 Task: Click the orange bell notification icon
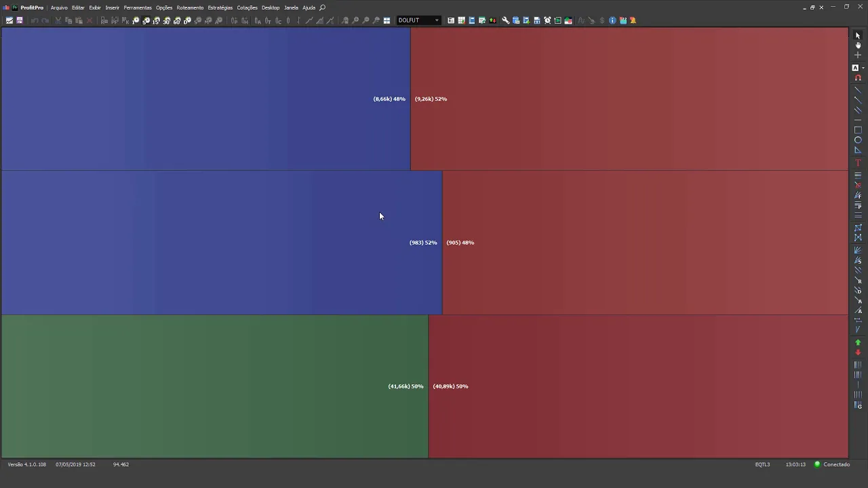click(x=633, y=20)
